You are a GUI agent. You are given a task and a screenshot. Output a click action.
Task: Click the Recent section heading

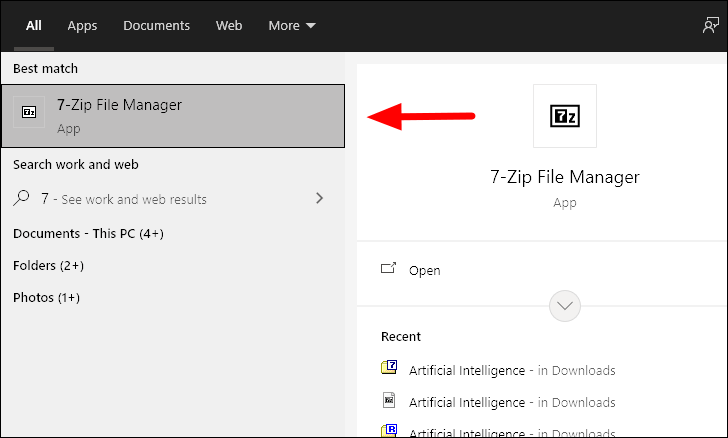401,336
